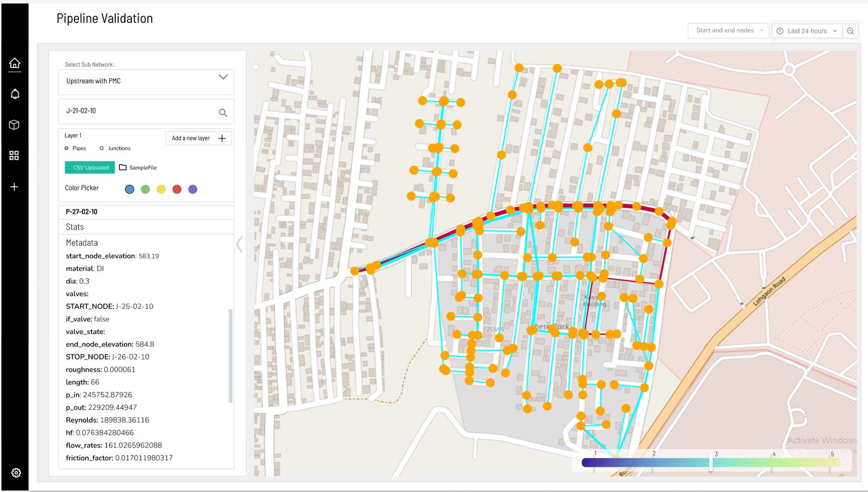Pick the blue color swatch
The height and width of the screenshot is (492, 868).
tap(130, 189)
